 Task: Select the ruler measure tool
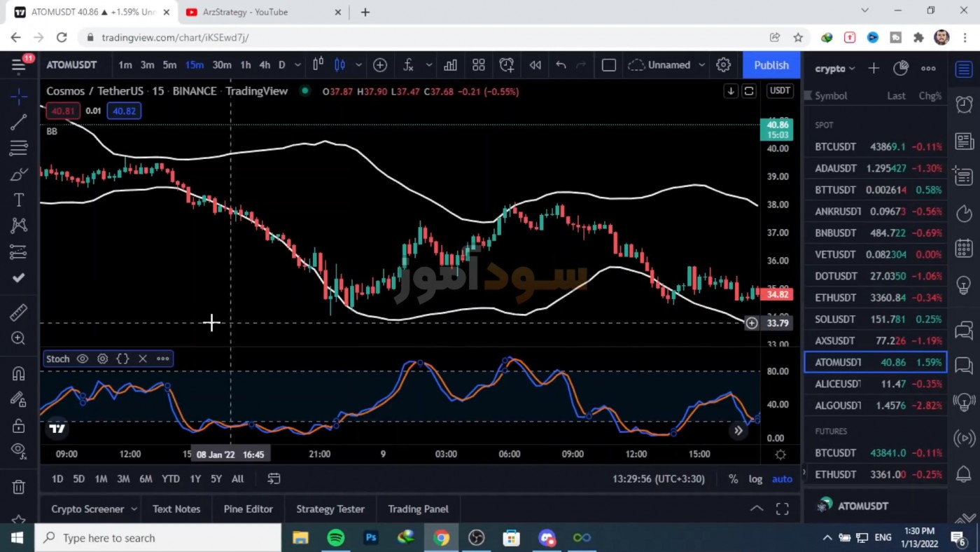(19, 312)
